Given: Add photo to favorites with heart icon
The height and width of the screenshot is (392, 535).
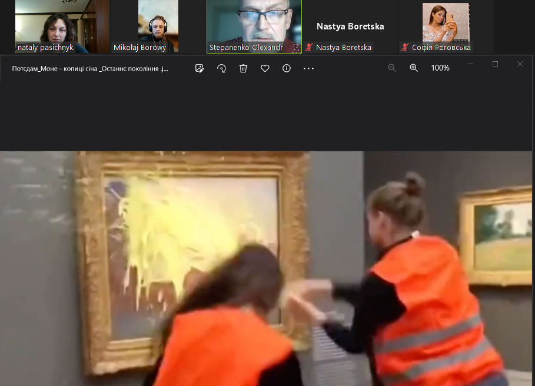Looking at the screenshot, I should tap(265, 68).
